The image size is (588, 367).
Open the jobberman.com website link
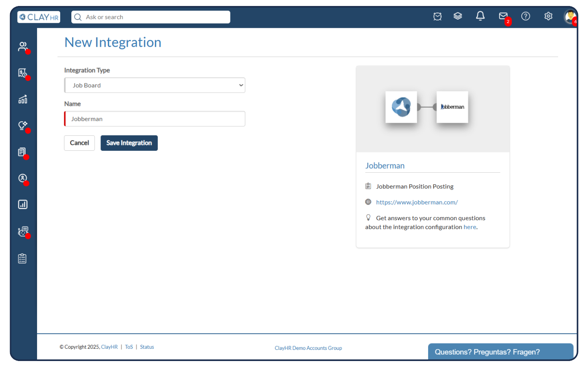click(x=417, y=202)
